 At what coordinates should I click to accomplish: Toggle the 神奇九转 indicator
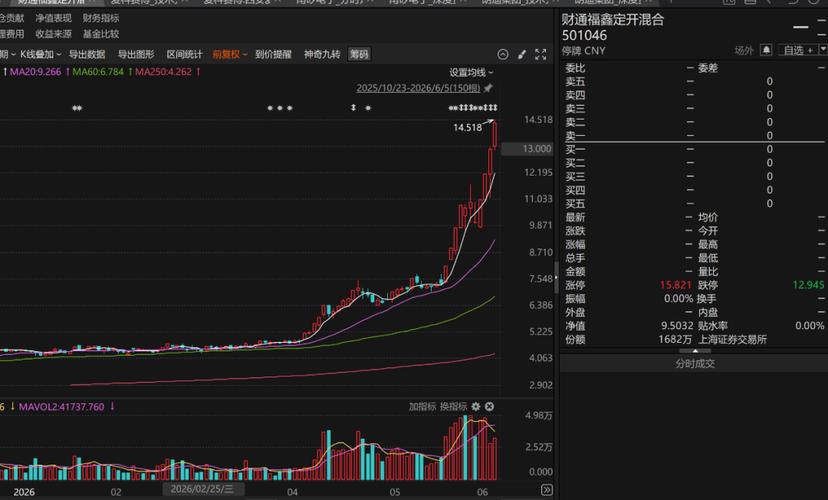click(322, 54)
